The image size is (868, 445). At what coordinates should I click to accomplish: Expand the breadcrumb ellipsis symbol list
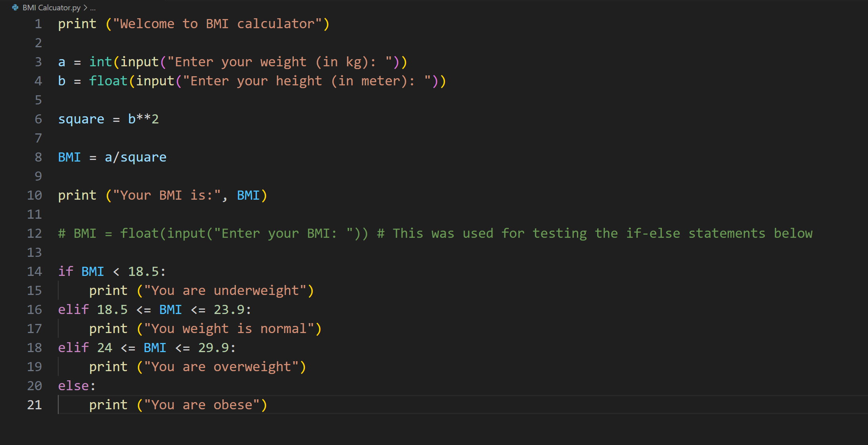[93, 8]
